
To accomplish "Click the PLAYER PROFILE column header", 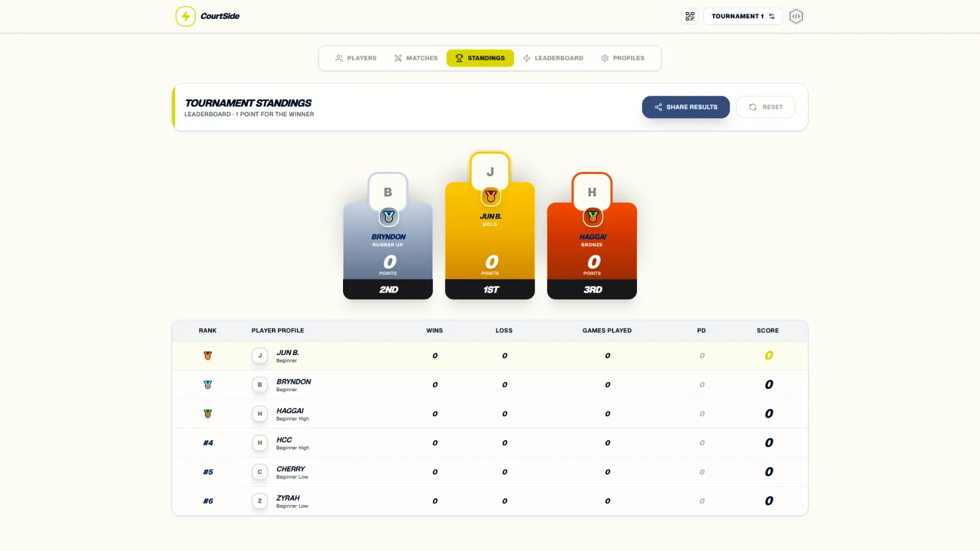I will (277, 331).
